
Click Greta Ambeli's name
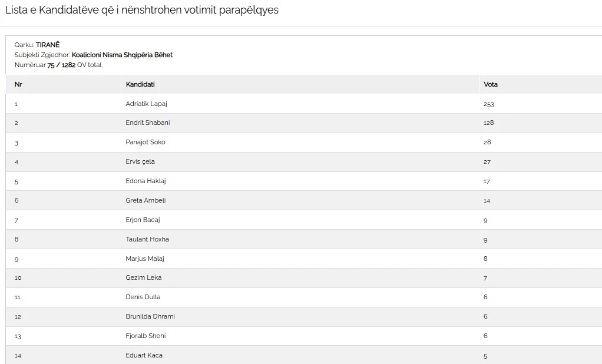click(145, 200)
